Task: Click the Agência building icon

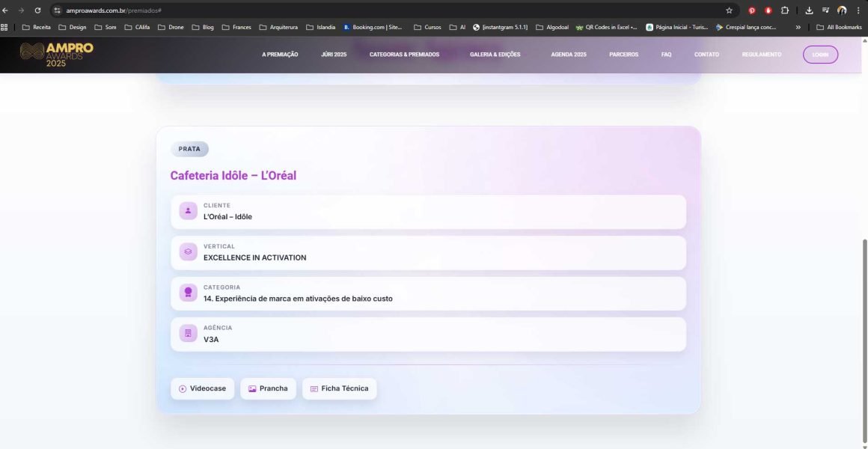Action: (x=188, y=334)
